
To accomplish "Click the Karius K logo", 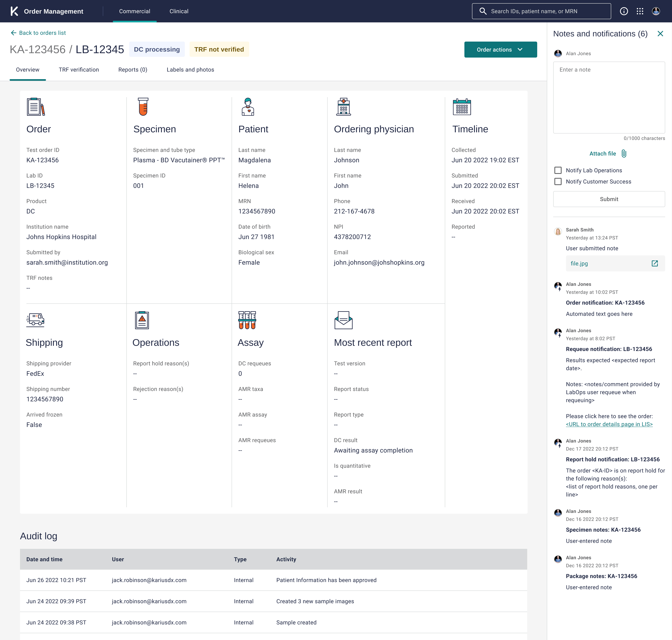I will click(x=14, y=11).
